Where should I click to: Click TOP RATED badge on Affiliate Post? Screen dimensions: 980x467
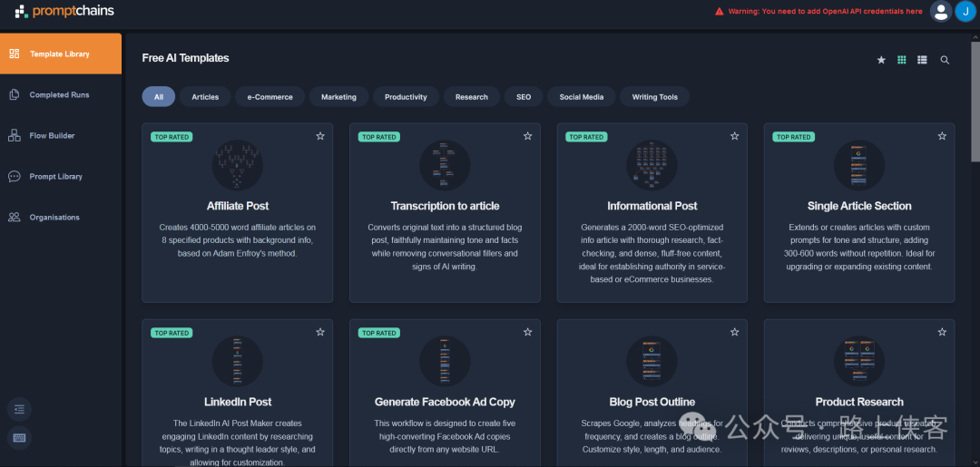(171, 137)
